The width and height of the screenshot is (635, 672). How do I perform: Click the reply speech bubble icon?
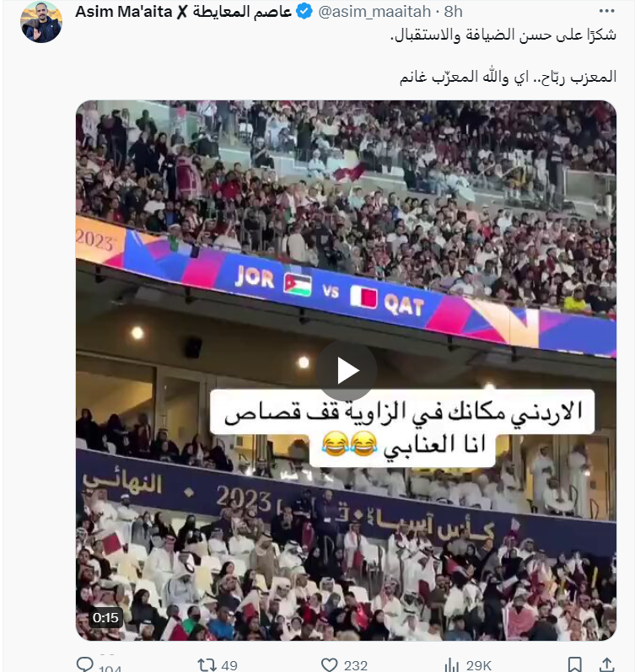84,664
